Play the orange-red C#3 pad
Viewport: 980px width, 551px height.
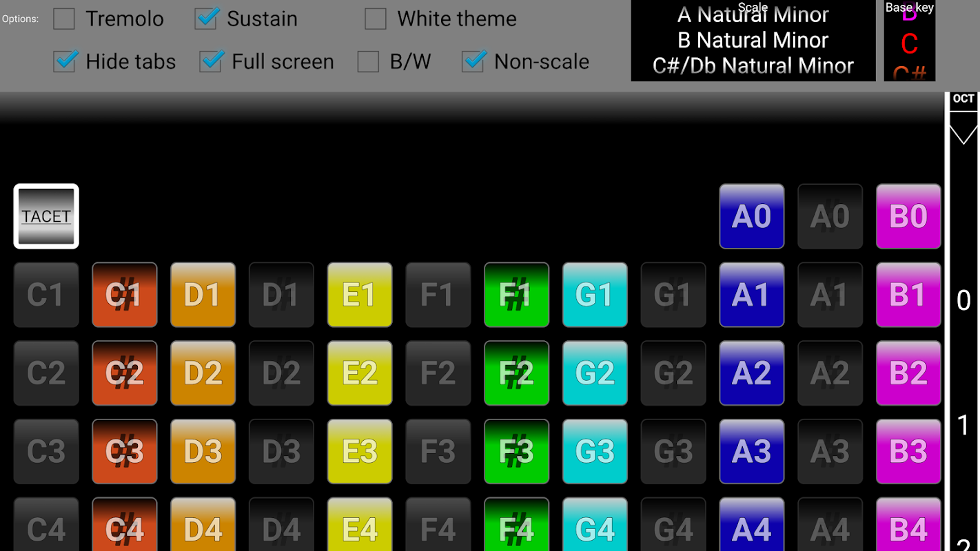pos(125,452)
